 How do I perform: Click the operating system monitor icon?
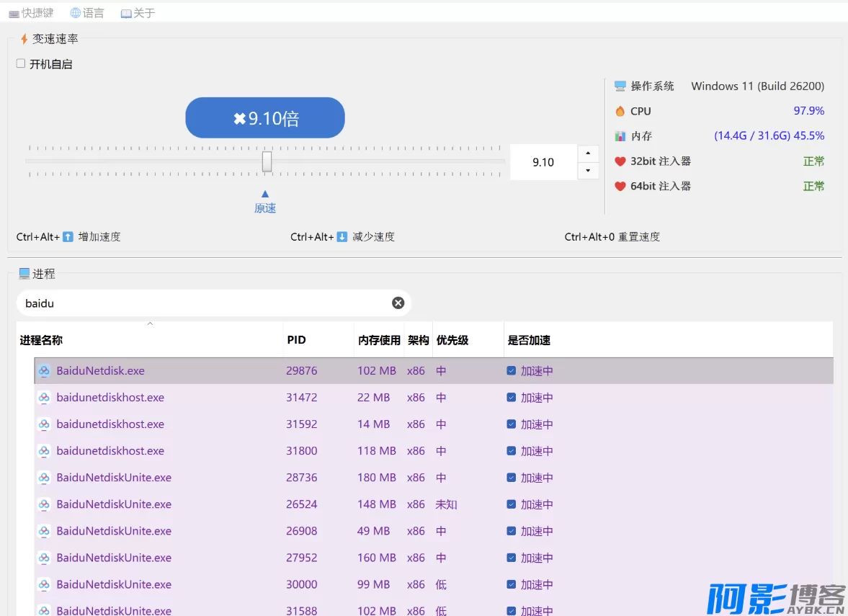[x=620, y=86]
